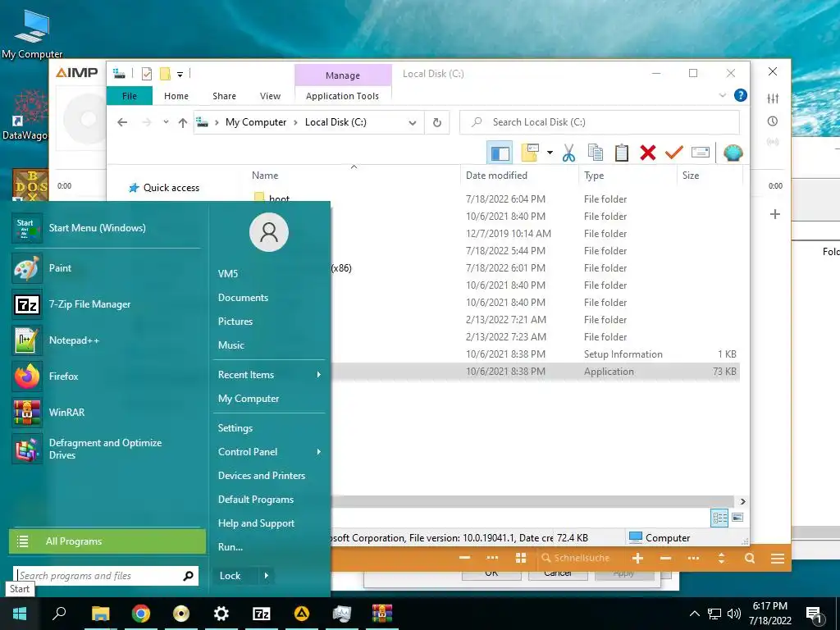Image resolution: width=840 pixels, height=630 pixels.
Task: Launch 7-Zip File Manager from Start menu
Action: click(107, 304)
